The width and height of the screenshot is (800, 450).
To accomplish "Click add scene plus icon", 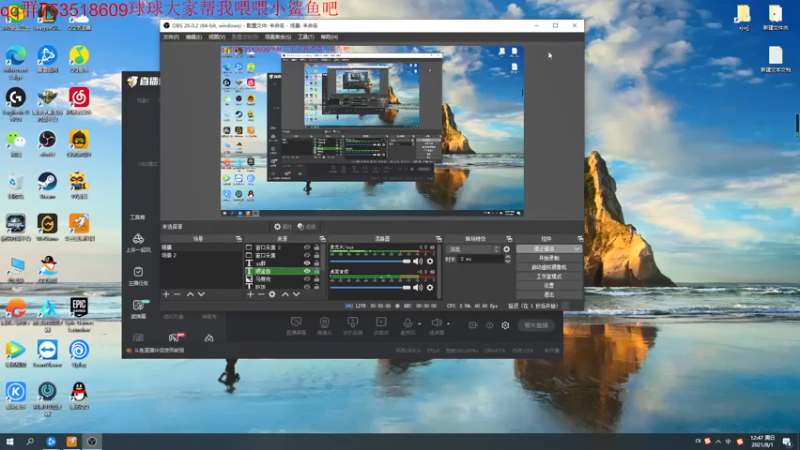I will [x=166, y=294].
